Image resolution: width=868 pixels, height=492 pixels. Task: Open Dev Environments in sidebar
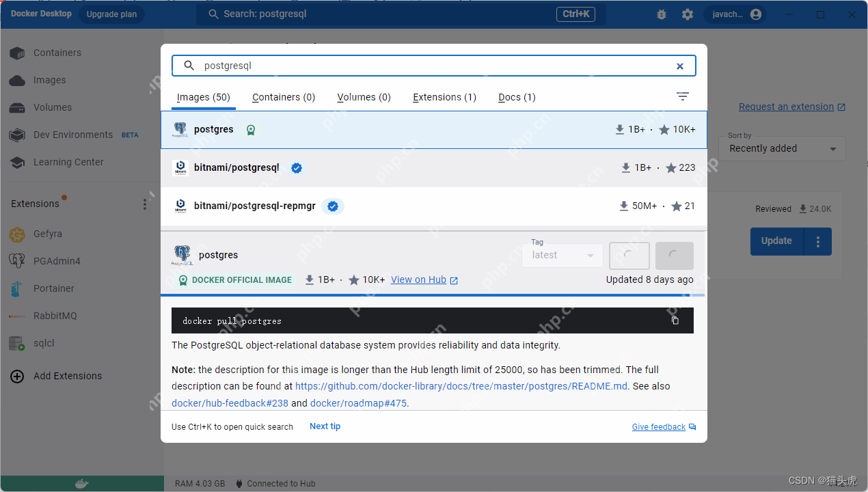click(73, 135)
